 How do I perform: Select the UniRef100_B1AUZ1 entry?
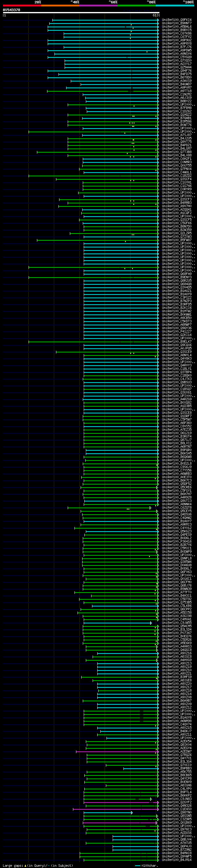pyautogui.click(x=176, y=291)
